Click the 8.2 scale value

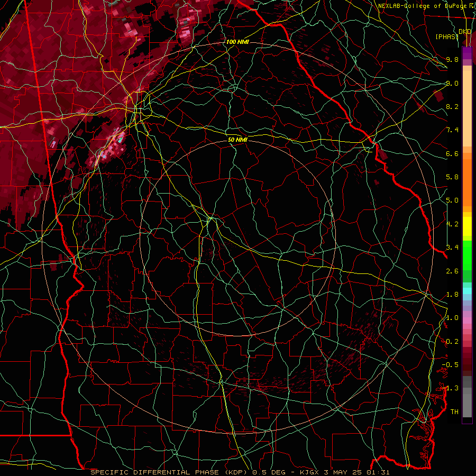[452, 106]
